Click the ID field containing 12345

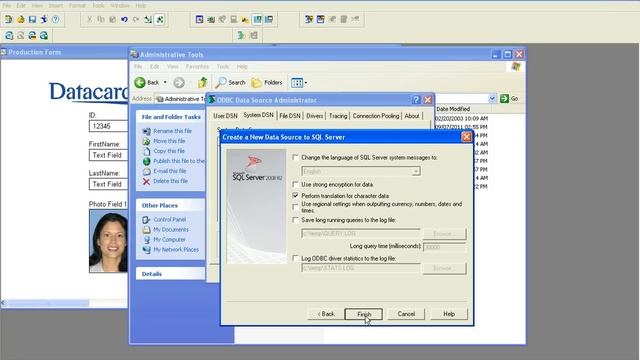pyautogui.click(x=109, y=126)
